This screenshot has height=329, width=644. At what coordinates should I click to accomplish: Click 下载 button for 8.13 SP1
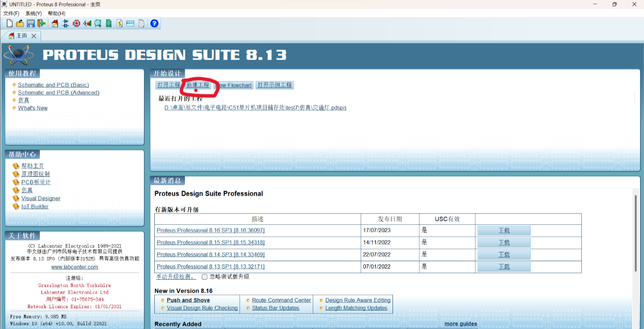click(504, 266)
